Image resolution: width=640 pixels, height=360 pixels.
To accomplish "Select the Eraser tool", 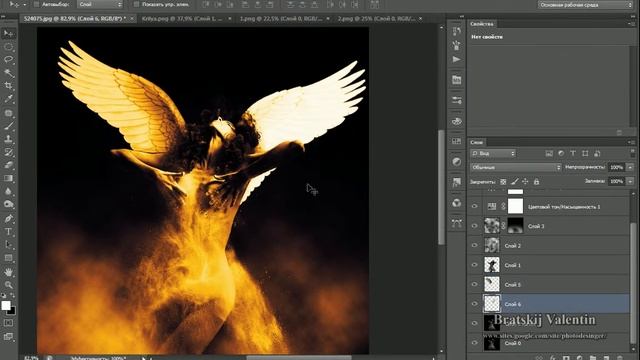I will tap(8, 165).
